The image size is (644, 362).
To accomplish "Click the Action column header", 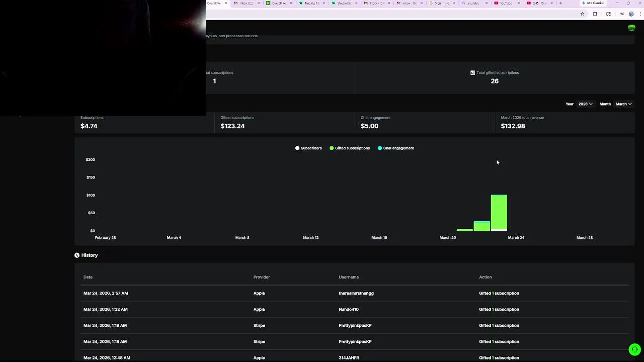I will (486, 277).
